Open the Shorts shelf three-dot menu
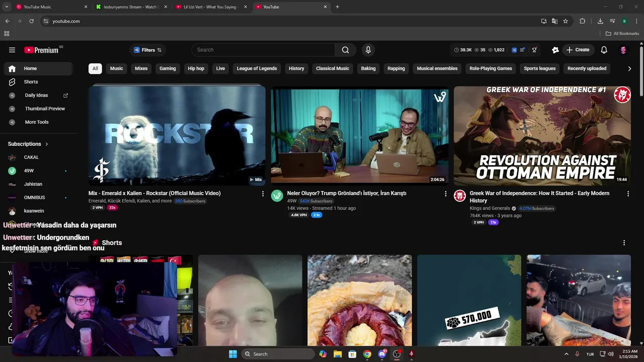This screenshot has width=644, height=362. click(624, 243)
